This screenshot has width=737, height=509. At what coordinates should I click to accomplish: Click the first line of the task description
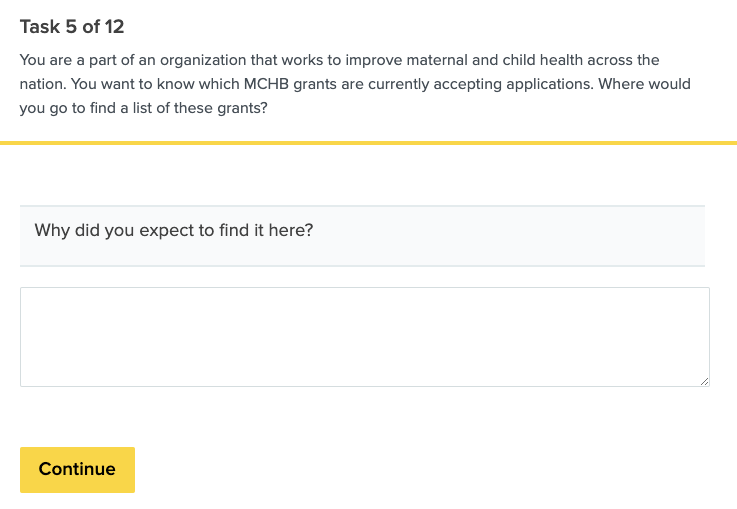click(339, 60)
